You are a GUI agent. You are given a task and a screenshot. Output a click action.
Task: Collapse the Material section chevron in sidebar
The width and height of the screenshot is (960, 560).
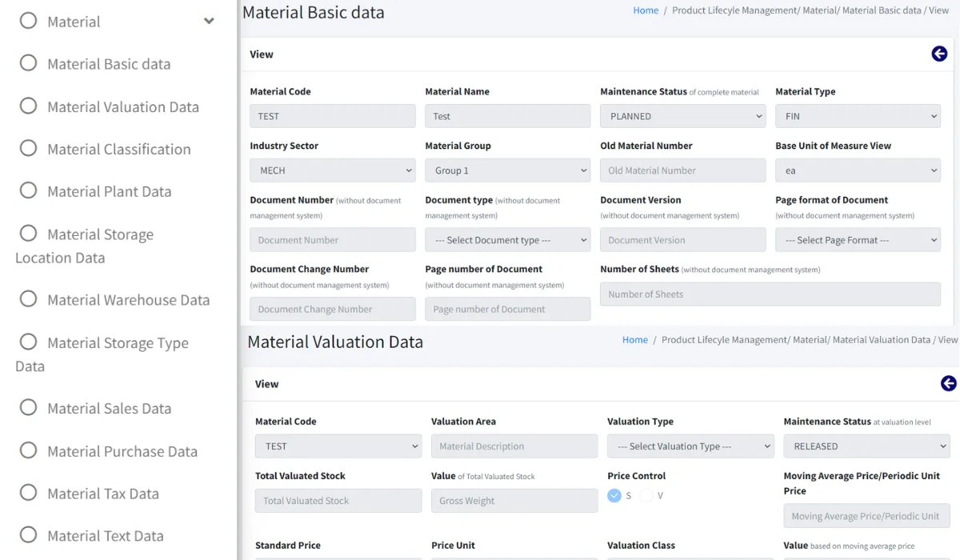(208, 22)
